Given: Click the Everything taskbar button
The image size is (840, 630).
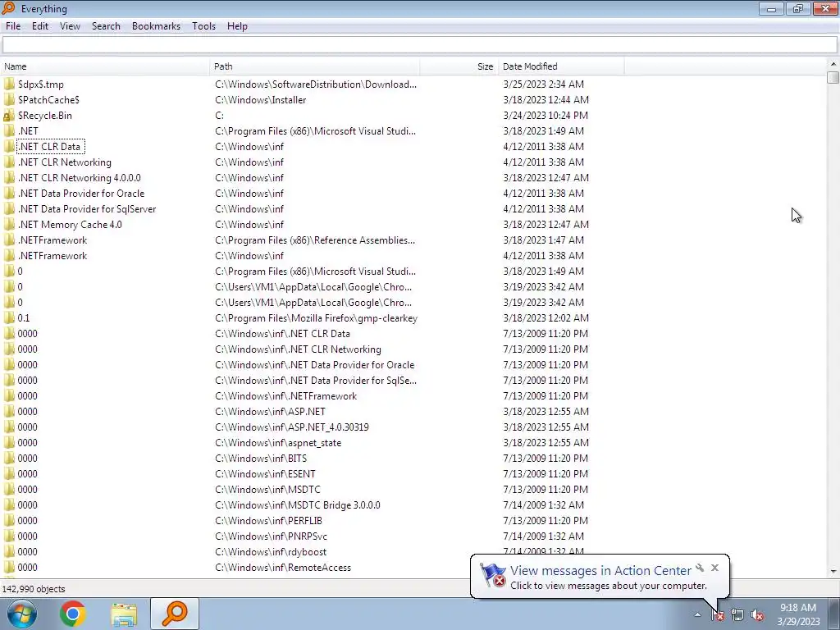Looking at the screenshot, I should (175, 614).
